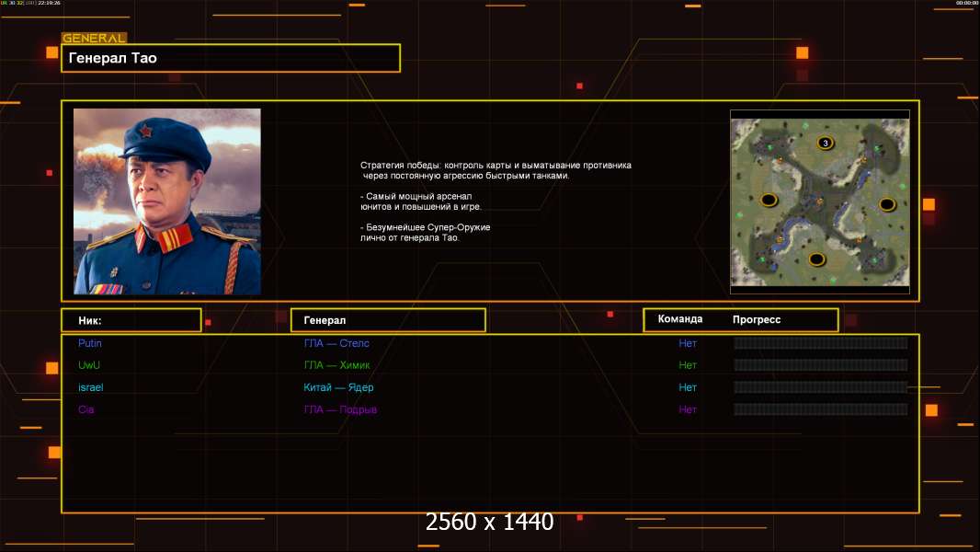
Task: Select General Tao portrait image
Action: 167,201
